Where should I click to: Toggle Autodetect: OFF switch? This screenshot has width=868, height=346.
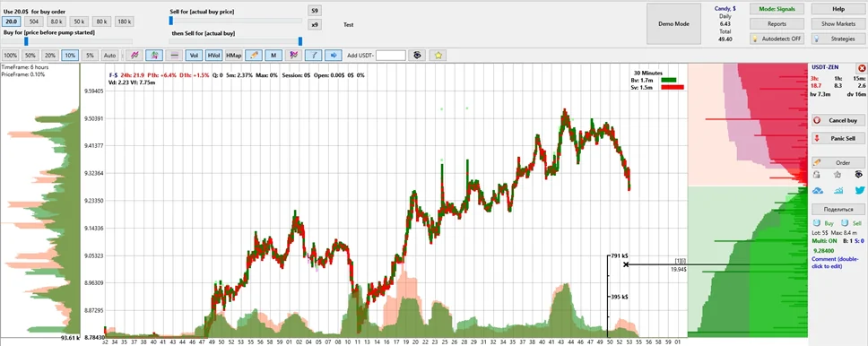tap(777, 39)
